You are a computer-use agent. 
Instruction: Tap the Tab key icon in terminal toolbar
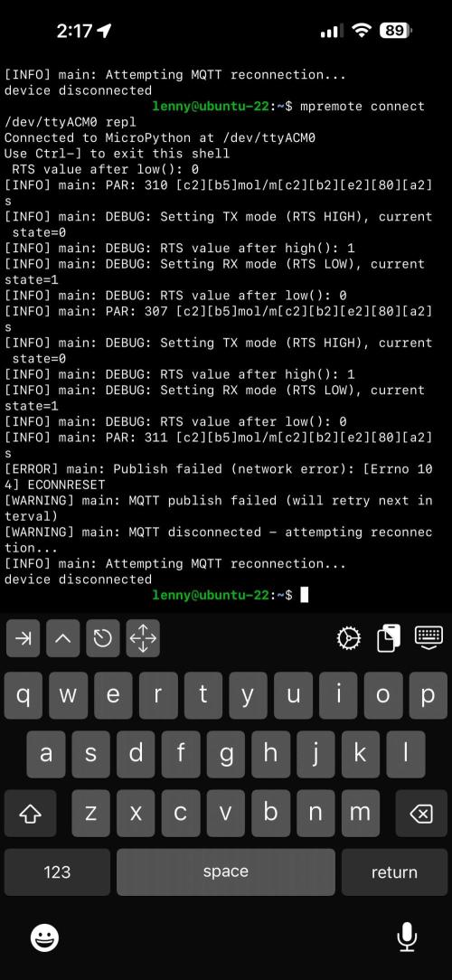(x=23, y=638)
